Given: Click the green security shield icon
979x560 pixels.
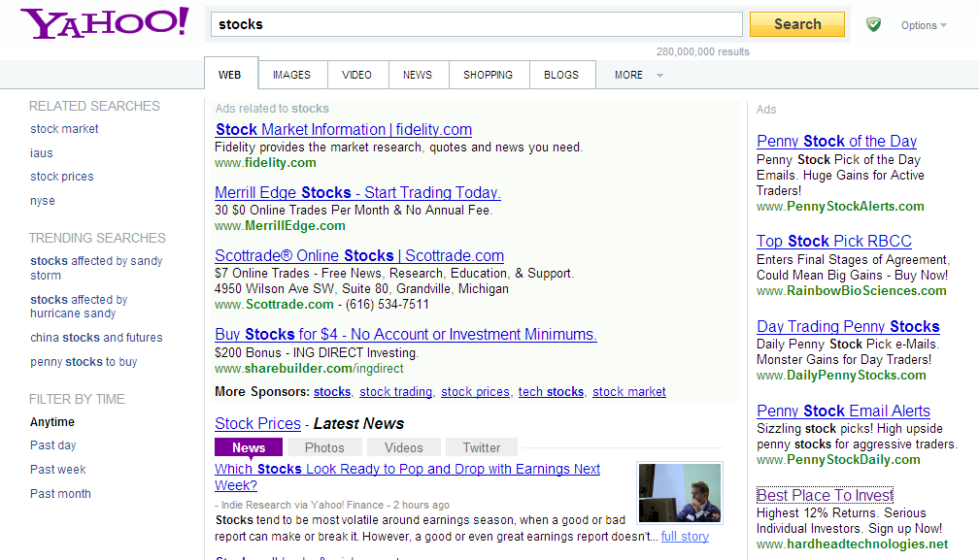Looking at the screenshot, I should [x=874, y=24].
